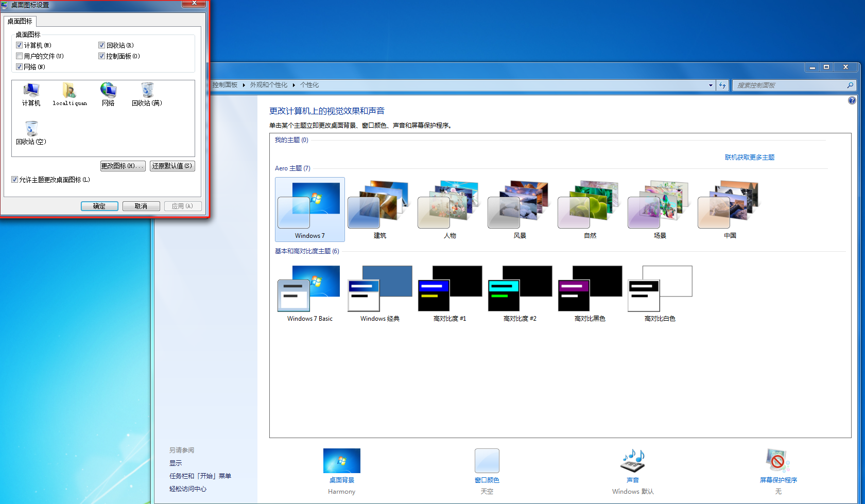
Task: Open the 桌面背景 Harmony setting
Action: coord(341,461)
